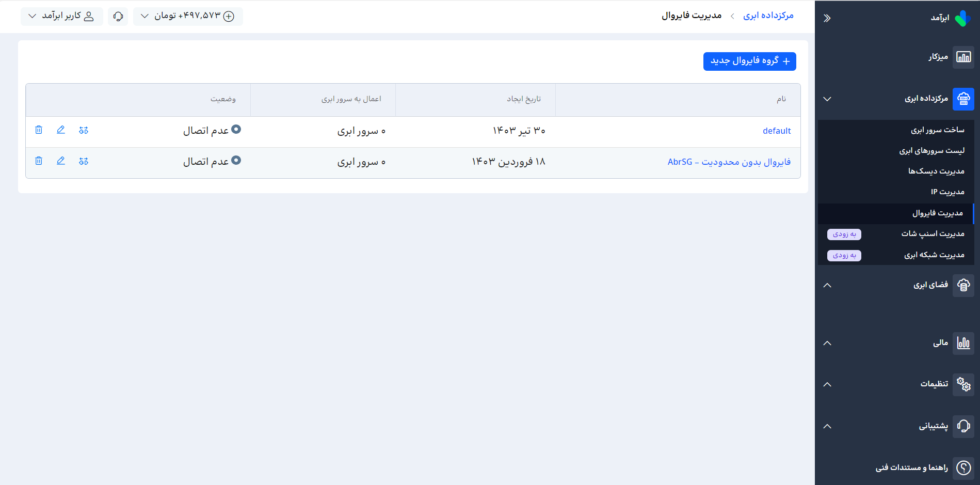
Task: Open میزکار dashboard icon
Action: pyautogui.click(x=963, y=57)
